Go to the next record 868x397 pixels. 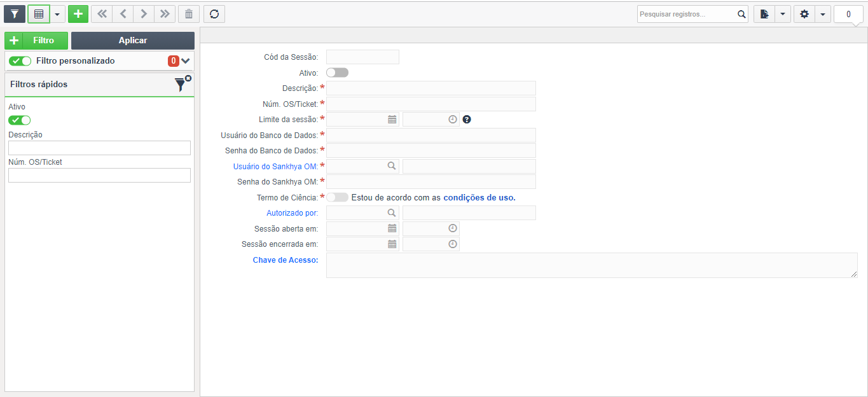pyautogui.click(x=144, y=14)
